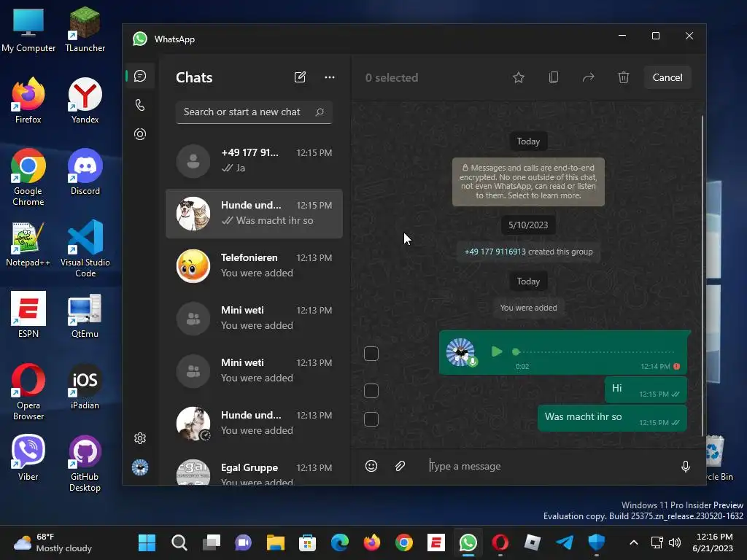Screen dimensions: 747x560
Task: Open the Status tab in WhatsApp sidebar
Action: 140,134
